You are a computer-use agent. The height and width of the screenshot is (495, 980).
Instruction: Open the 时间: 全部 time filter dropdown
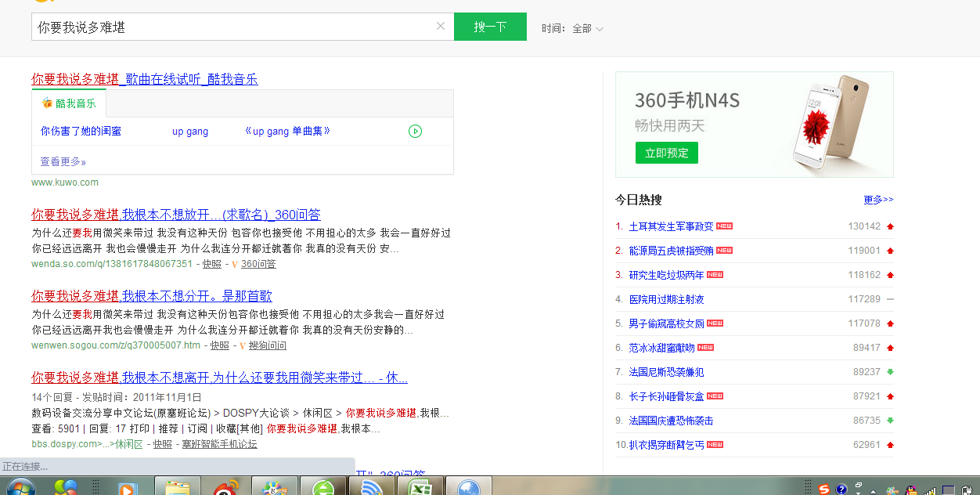click(x=572, y=28)
